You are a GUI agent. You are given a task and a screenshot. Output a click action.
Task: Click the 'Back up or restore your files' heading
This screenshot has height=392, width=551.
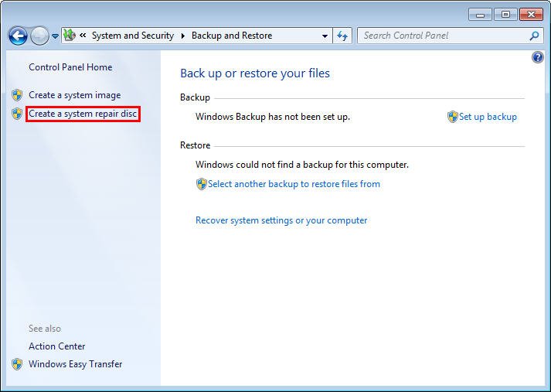point(255,73)
